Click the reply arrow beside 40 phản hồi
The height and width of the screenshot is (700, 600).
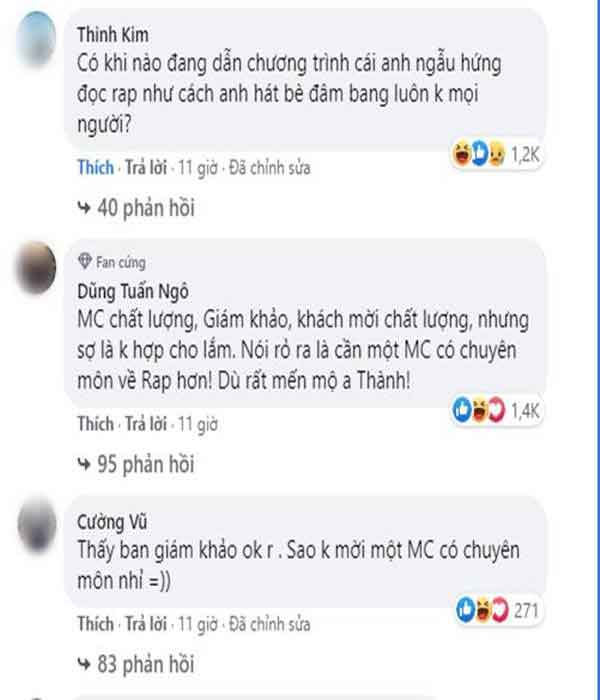point(84,208)
